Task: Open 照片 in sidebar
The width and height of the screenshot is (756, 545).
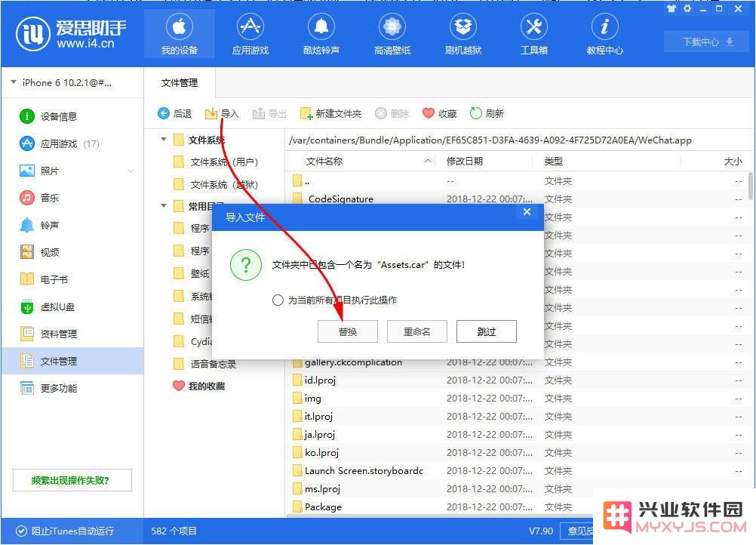Action: 72,171
